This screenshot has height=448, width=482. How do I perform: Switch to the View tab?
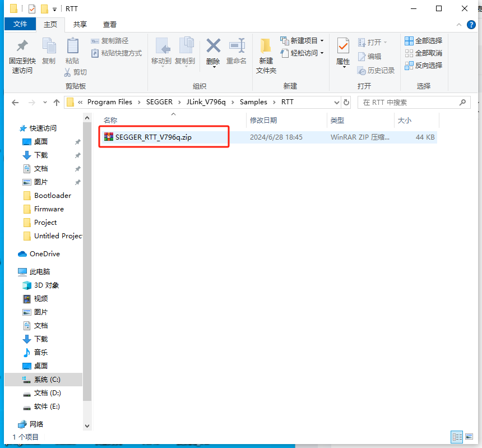[x=110, y=24]
